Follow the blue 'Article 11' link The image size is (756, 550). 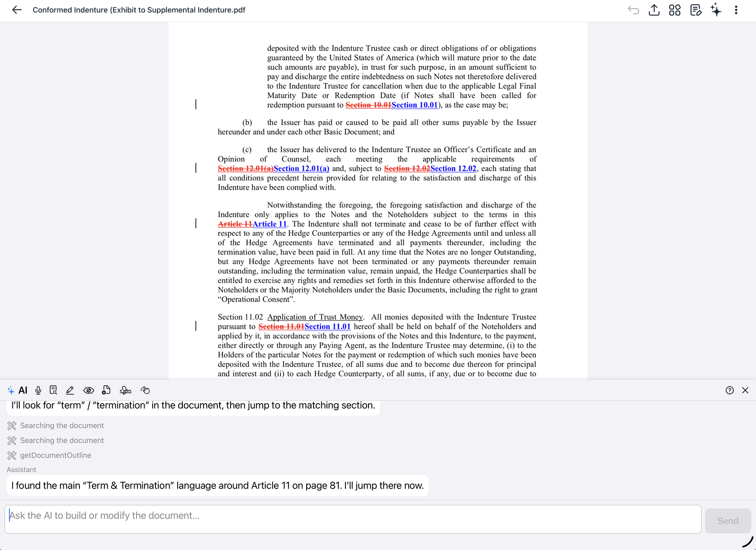269,224
